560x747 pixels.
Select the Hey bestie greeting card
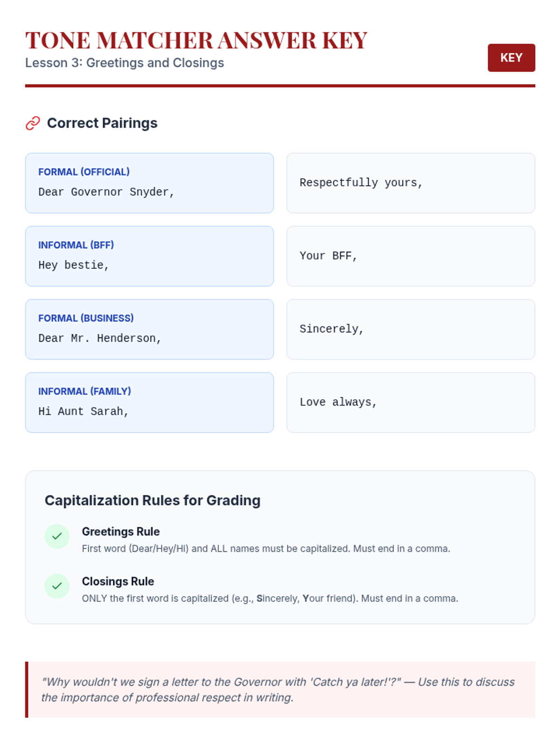149,256
